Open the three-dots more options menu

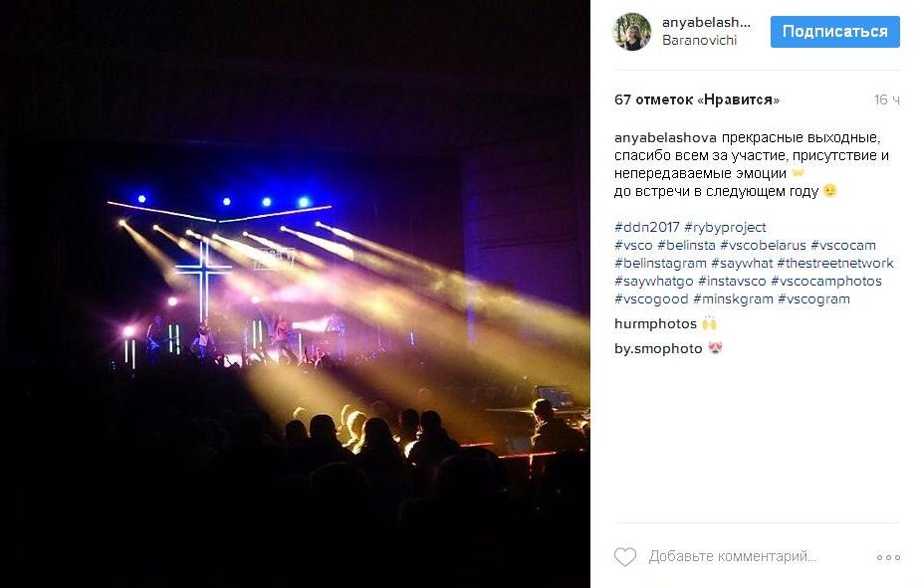point(888,557)
